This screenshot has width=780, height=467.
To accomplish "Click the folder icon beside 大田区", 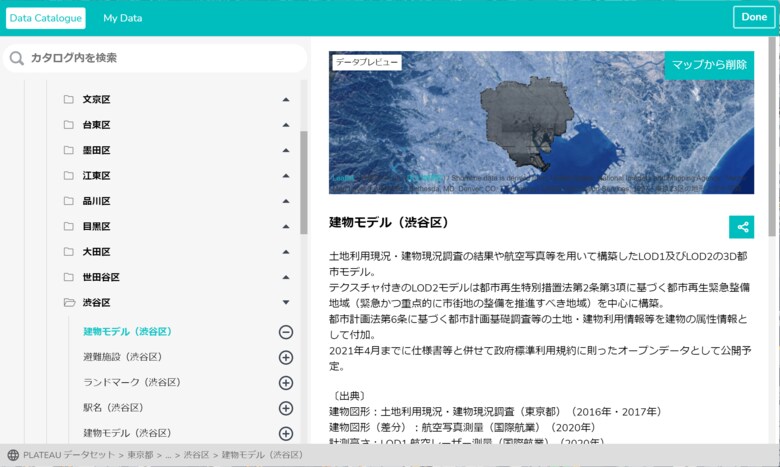I will coord(69,252).
